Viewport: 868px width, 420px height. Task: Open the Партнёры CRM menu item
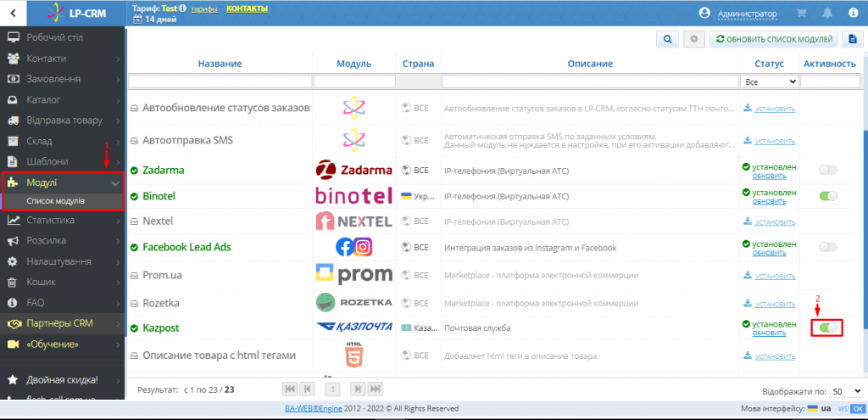[63, 323]
